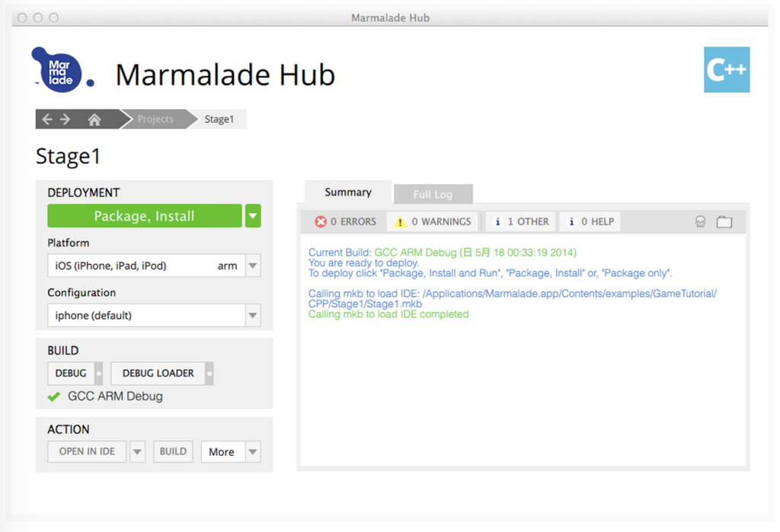Viewport: 780px width, 532px height.
Task: Switch to the Full Log tab
Action: pos(433,194)
